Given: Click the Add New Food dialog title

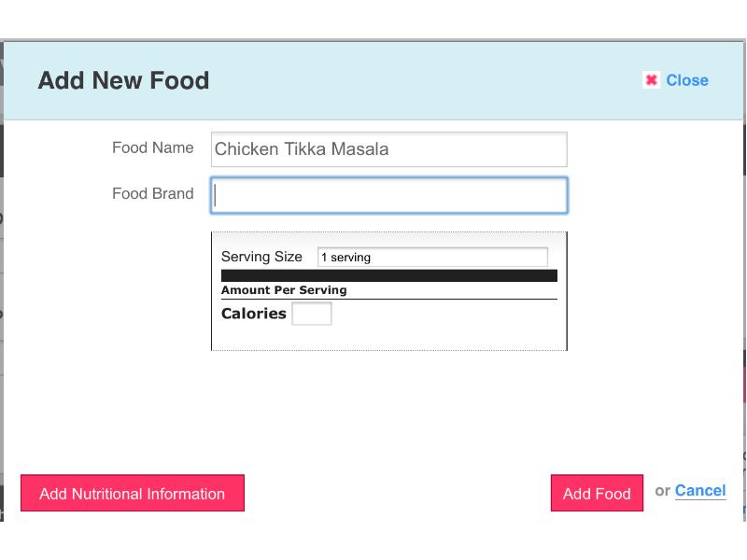Looking at the screenshot, I should 123,80.
